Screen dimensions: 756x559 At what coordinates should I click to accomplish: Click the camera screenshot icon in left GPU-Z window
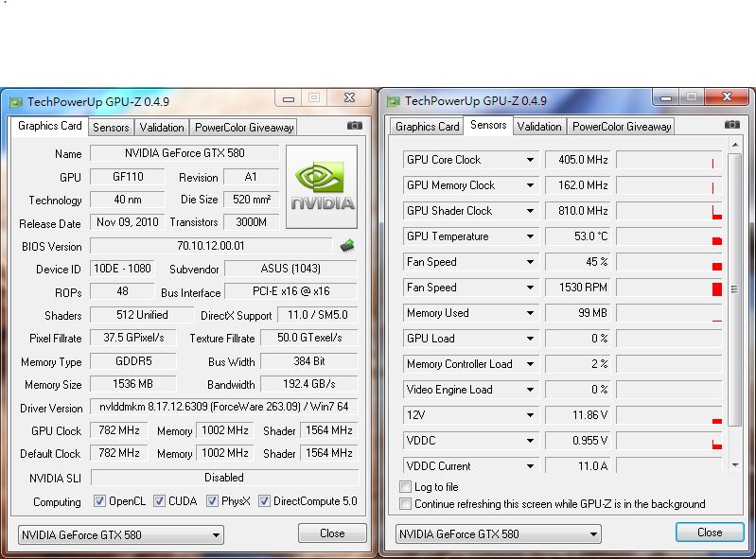pos(355,126)
